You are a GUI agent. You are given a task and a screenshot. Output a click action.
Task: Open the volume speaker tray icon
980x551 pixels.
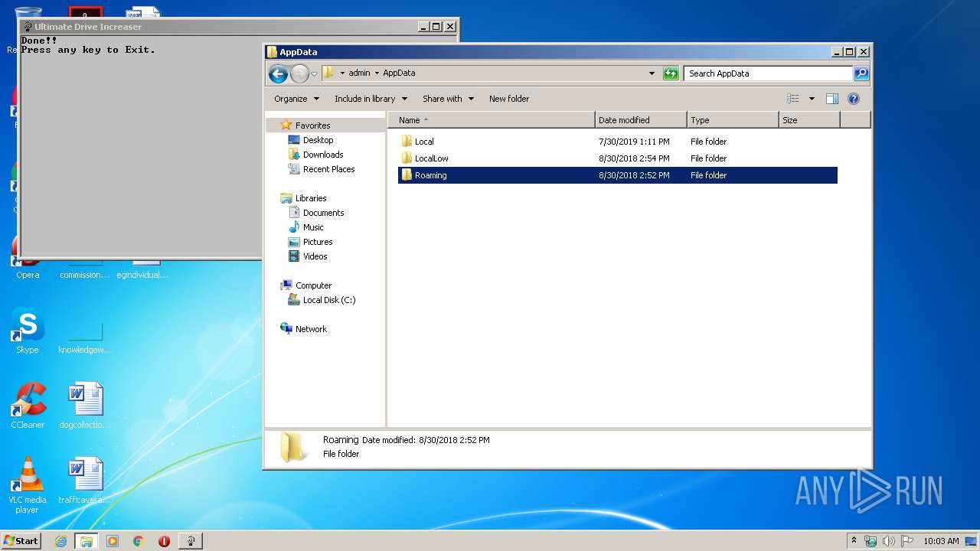[x=888, y=541]
